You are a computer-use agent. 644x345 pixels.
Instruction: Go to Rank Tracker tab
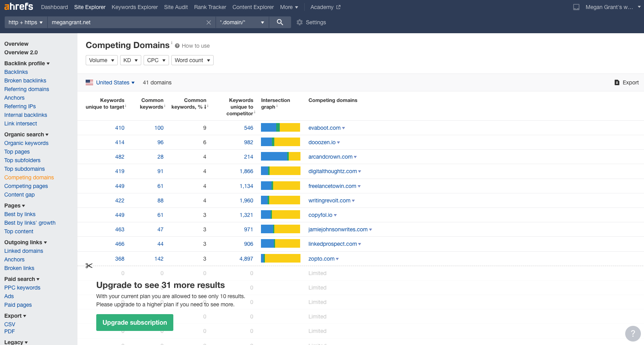pos(210,7)
